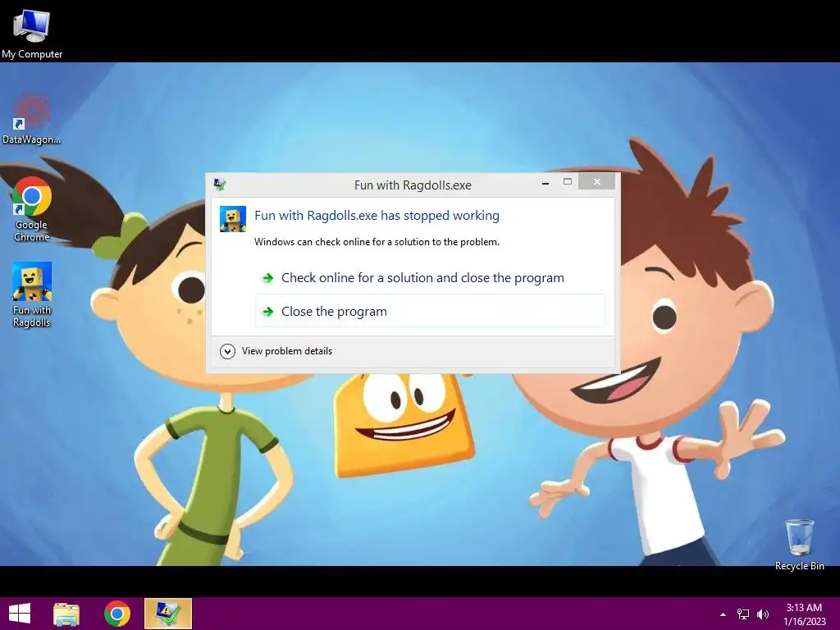Choose Check online for a solution and close
840x630 pixels.
(430, 277)
